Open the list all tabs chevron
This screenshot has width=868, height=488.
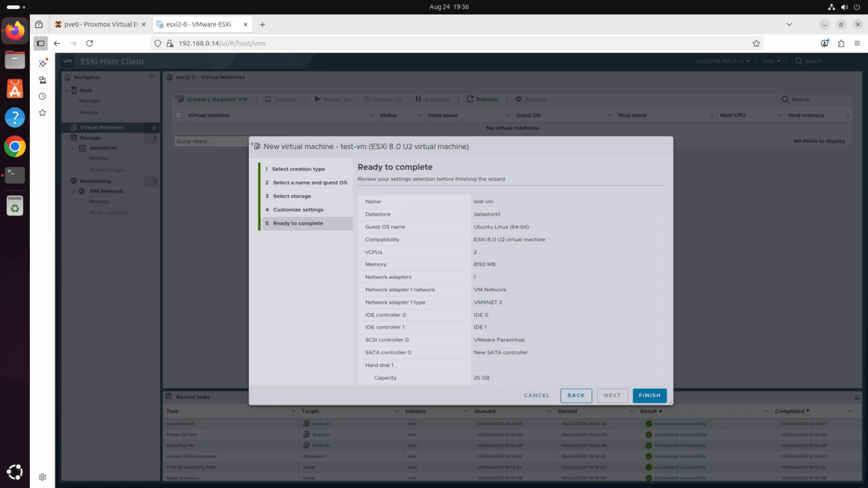[789, 24]
